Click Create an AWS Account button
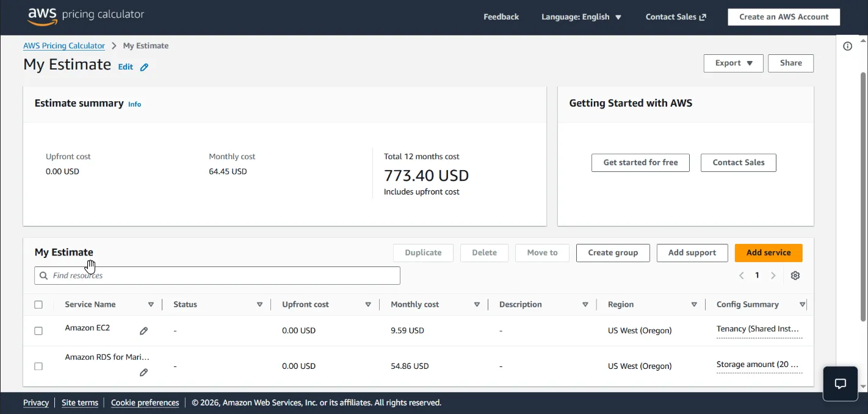The width and height of the screenshot is (868, 414). [x=784, y=17]
